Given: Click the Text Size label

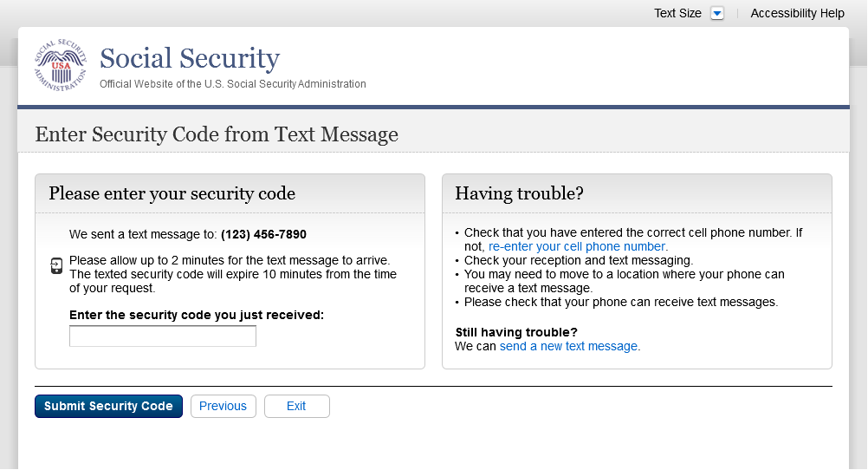Looking at the screenshot, I should [677, 13].
